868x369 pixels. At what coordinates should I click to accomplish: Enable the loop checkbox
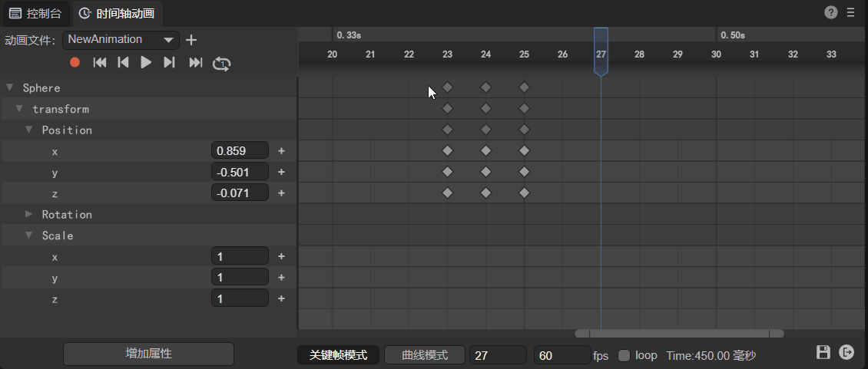(624, 355)
